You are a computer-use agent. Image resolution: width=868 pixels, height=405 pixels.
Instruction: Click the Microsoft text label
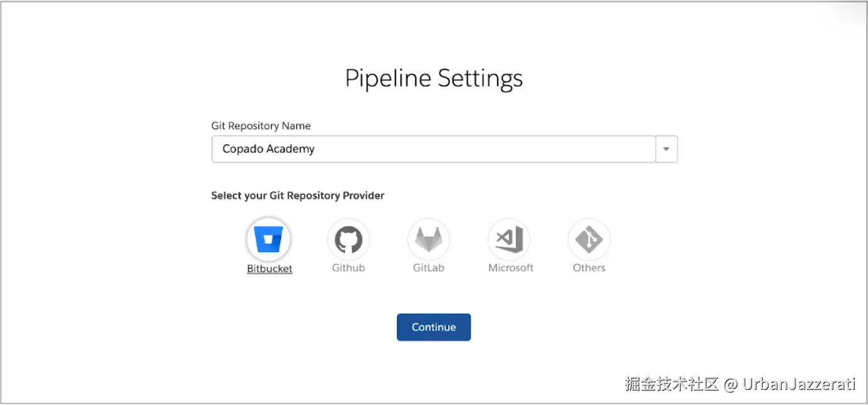click(x=510, y=268)
